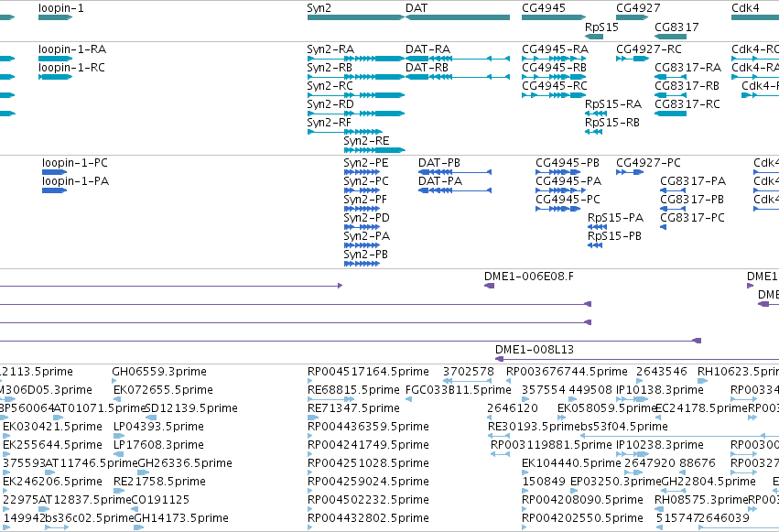This screenshot has width=779, height=532.
Task: Click the RpS15 gene label
Action: 601,27
